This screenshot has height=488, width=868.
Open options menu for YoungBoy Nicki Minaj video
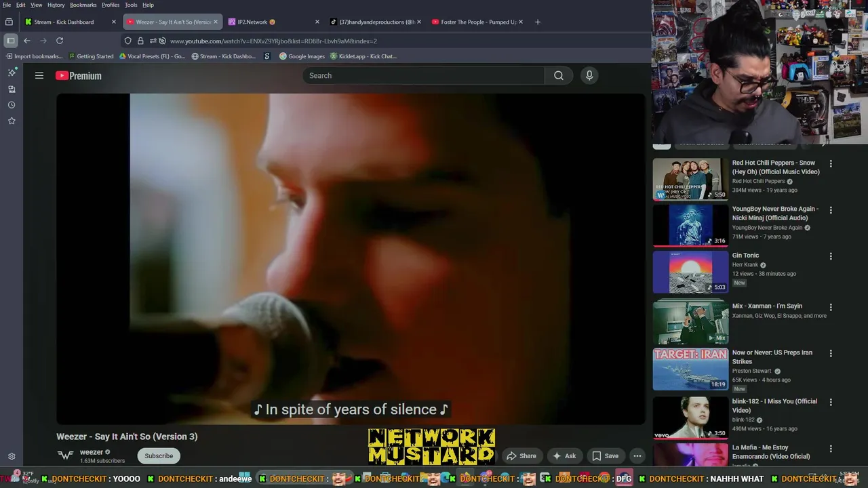click(x=831, y=210)
